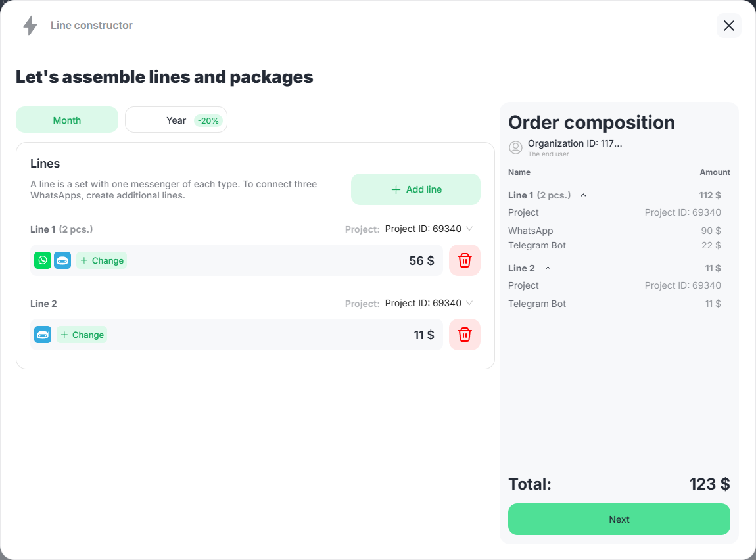Collapse Line 2 in Order composition
The width and height of the screenshot is (756, 560).
[x=548, y=268]
